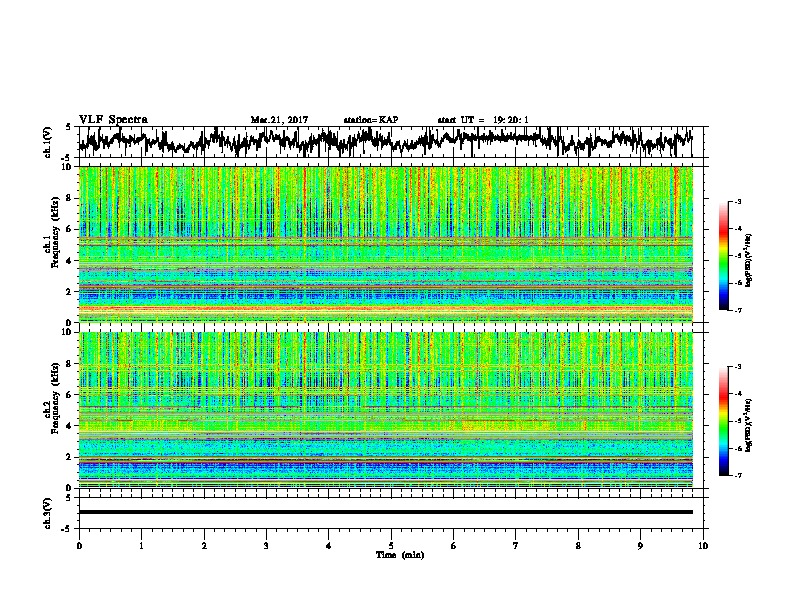Click time axis tick label "1"

(x=141, y=545)
